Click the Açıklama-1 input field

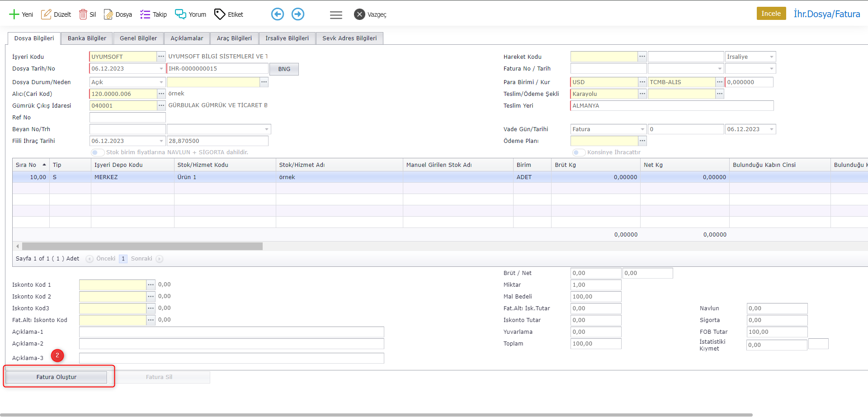coord(231,332)
